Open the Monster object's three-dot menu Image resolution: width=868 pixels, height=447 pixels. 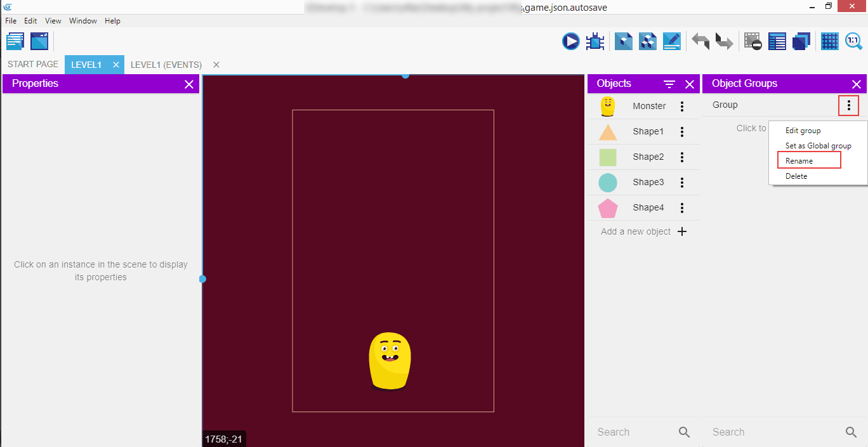(682, 107)
